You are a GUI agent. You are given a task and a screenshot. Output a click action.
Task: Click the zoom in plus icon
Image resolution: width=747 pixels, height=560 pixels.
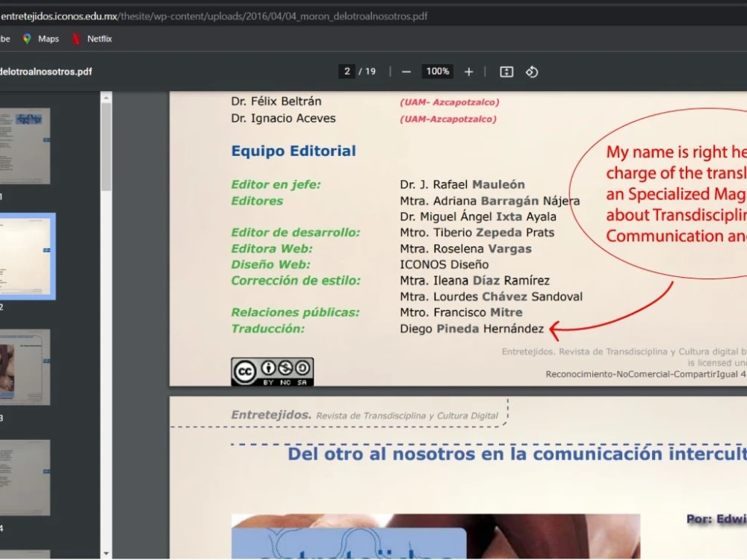point(469,72)
